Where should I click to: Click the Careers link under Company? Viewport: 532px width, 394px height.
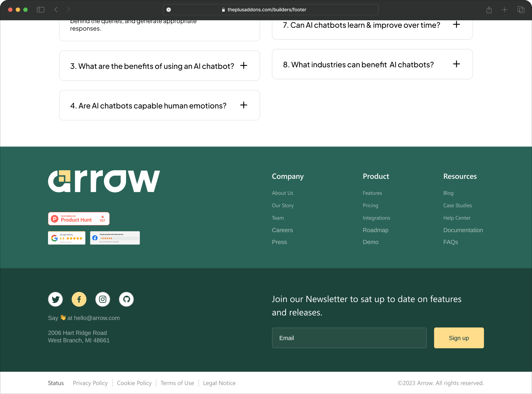click(x=282, y=230)
